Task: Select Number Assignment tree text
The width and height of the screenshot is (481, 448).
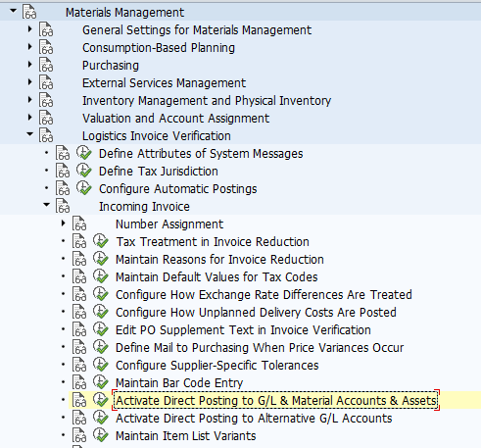Action: pyautogui.click(x=169, y=224)
